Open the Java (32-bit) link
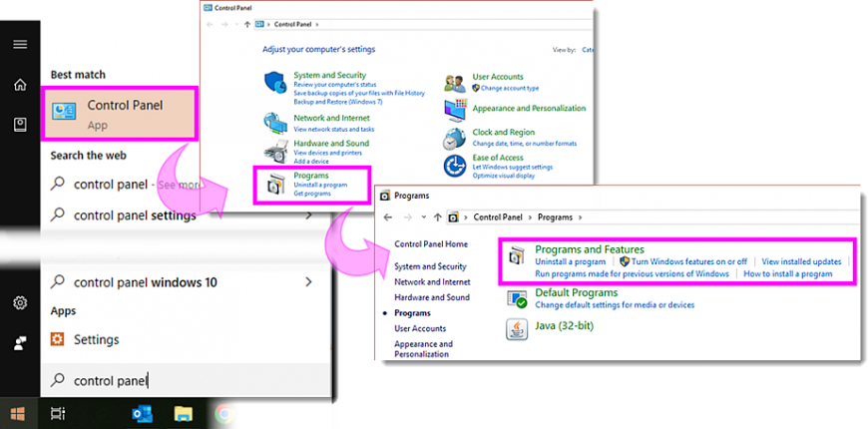This screenshot has height=429, width=868. click(x=564, y=326)
